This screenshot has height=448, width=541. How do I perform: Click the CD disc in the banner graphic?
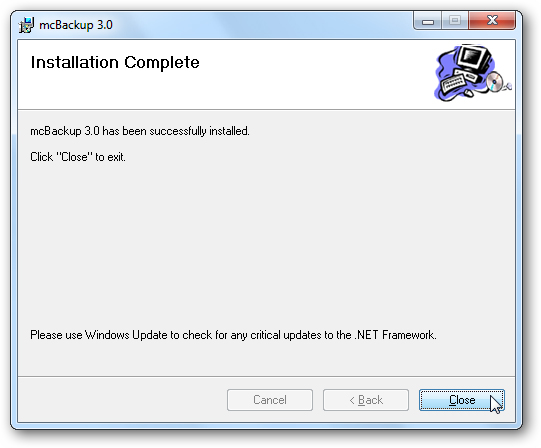tap(495, 82)
